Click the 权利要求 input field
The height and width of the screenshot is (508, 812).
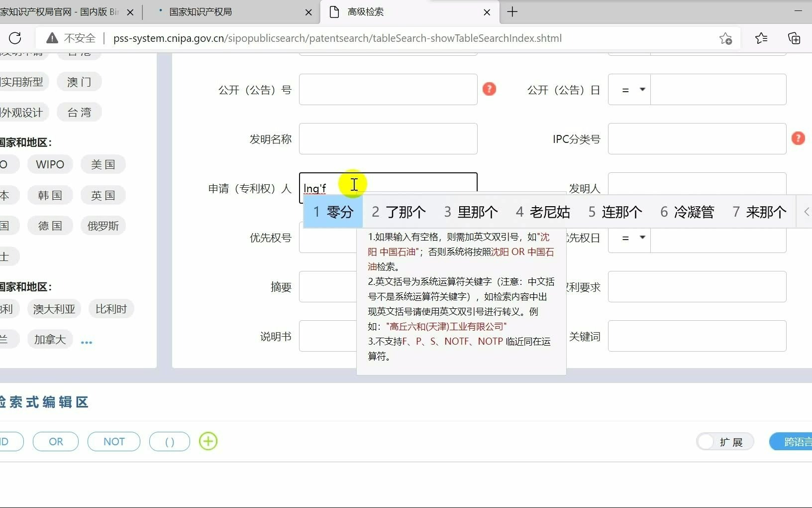point(697,286)
